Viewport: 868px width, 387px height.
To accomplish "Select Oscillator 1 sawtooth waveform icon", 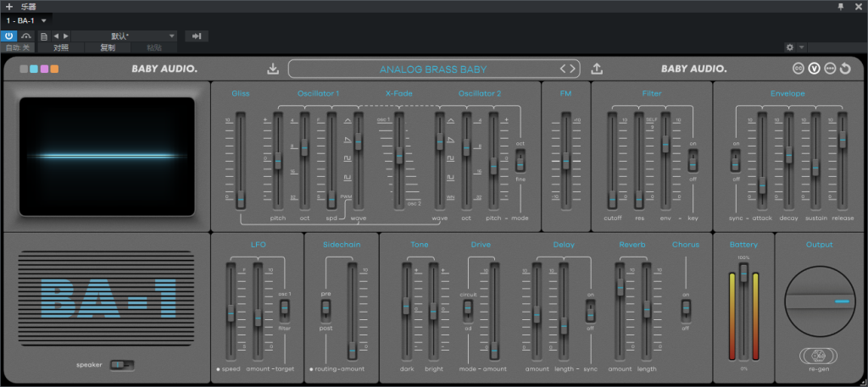I will pos(348,140).
